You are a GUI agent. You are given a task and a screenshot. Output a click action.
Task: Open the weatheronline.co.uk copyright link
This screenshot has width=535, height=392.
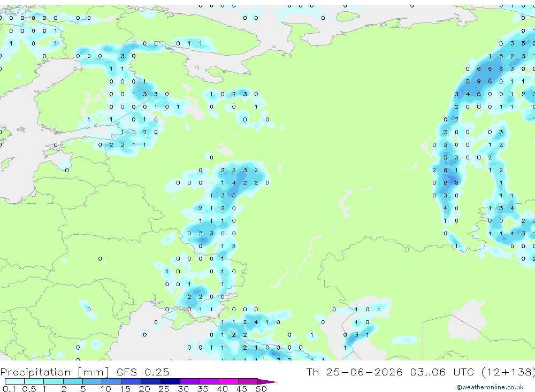490,387
